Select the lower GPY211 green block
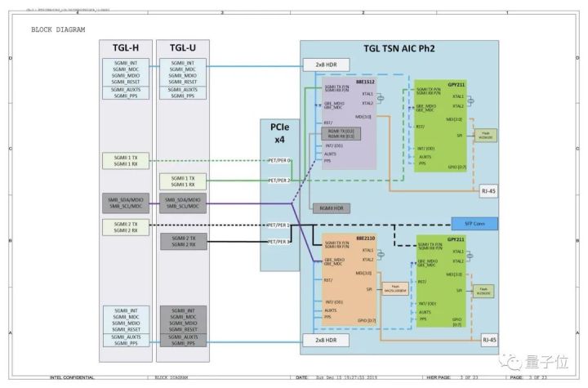The width and height of the screenshot is (588, 388). click(441, 281)
